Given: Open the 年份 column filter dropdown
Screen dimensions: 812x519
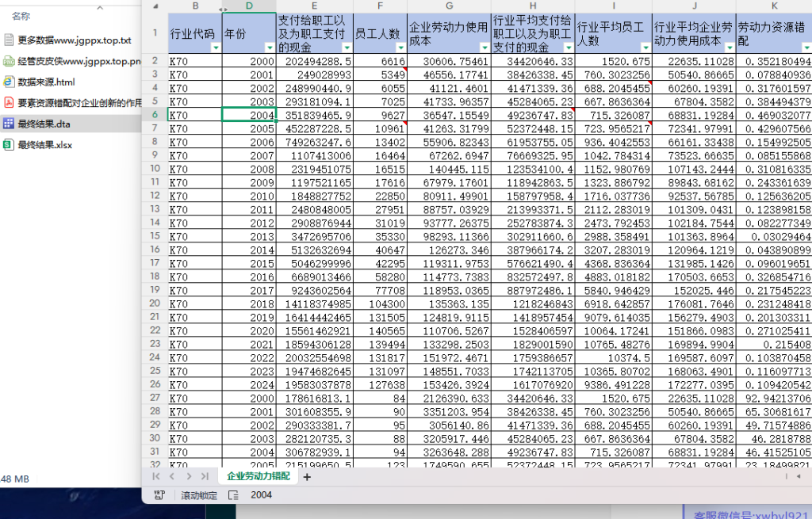Looking at the screenshot, I should coord(270,48).
